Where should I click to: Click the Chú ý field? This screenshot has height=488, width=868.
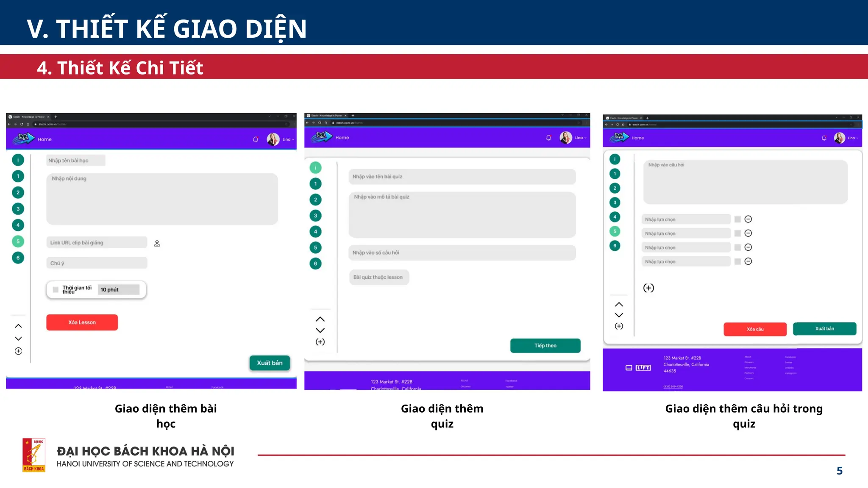coord(97,263)
